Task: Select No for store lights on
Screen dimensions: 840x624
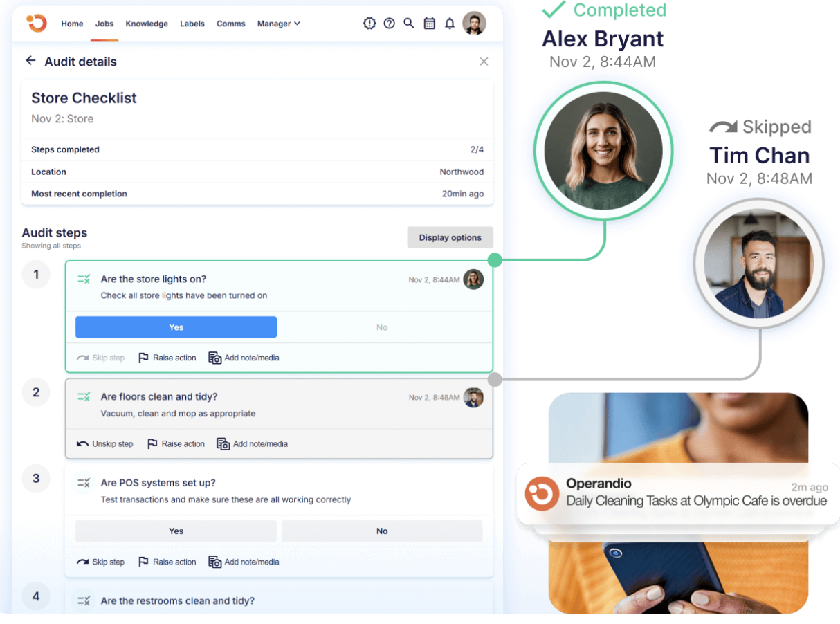Action: tap(382, 327)
